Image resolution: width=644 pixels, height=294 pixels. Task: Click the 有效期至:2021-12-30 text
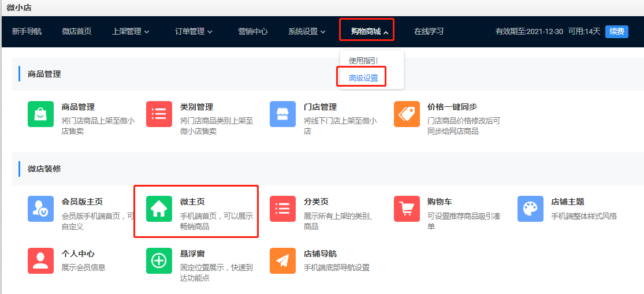coord(530,31)
